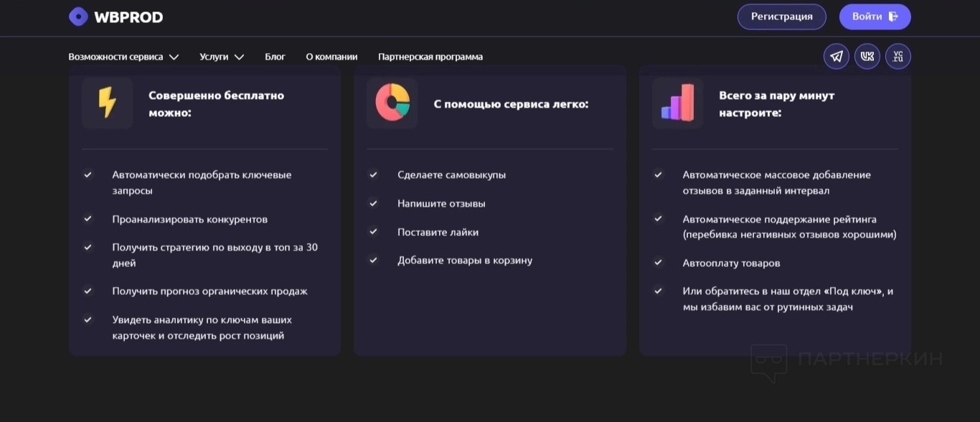Click the pie chart card icon
The image size is (980, 422).
[392, 103]
